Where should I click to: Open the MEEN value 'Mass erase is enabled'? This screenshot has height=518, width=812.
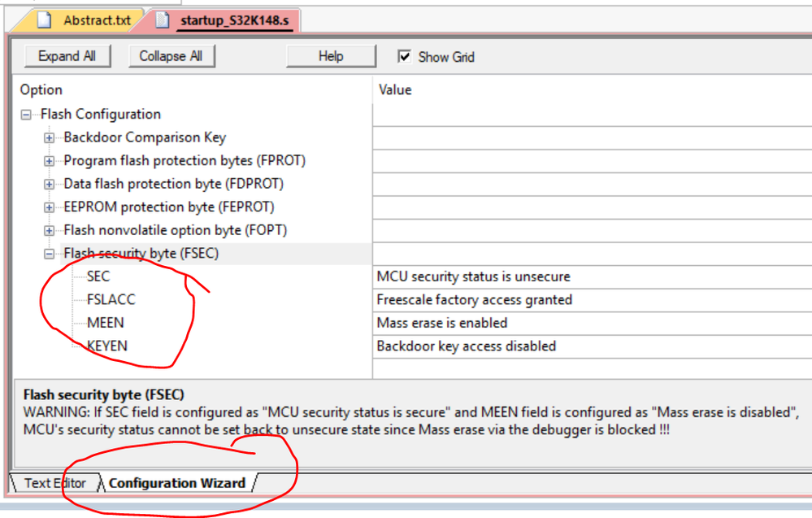pyautogui.click(x=442, y=323)
